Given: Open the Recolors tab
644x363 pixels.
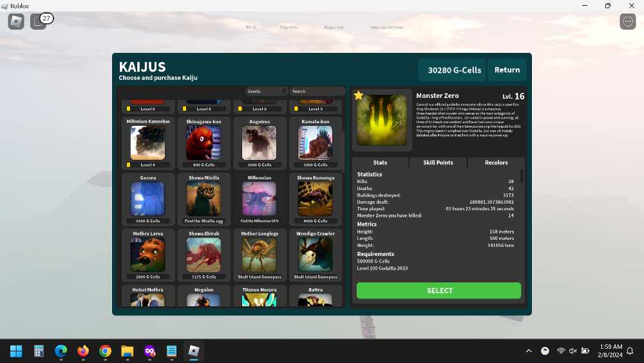Looking at the screenshot, I should (496, 162).
